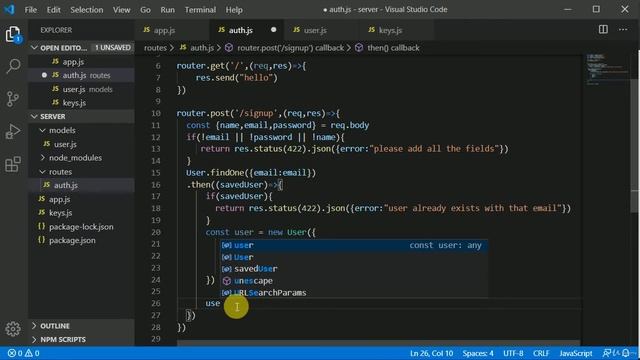The height and width of the screenshot is (360, 640).
Task: Click routes in the breadcrumb
Action: click(x=155, y=48)
